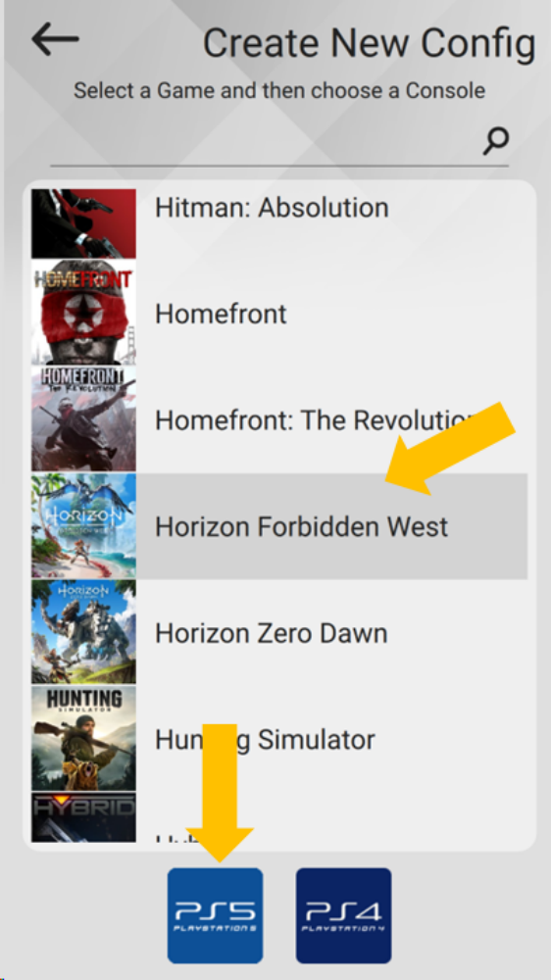Screen dimensions: 551x980
Task: Select Homefront game entry
Action: (x=279, y=314)
